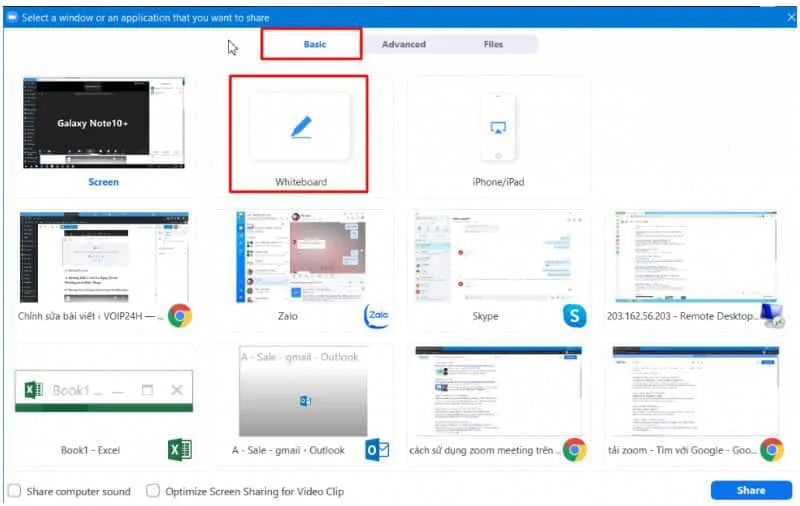Click the tải zoom - Tìm với Google label
Image resolution: width=800 pixels, height=506 pixels.
pos(682,450)
